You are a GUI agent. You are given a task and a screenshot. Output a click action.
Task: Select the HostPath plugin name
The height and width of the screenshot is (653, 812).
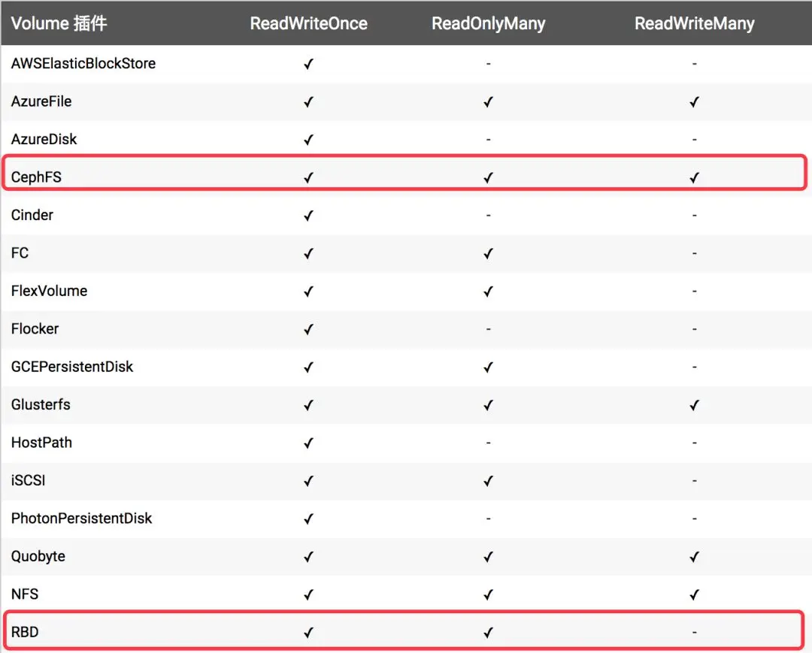[x=41, y=443]
